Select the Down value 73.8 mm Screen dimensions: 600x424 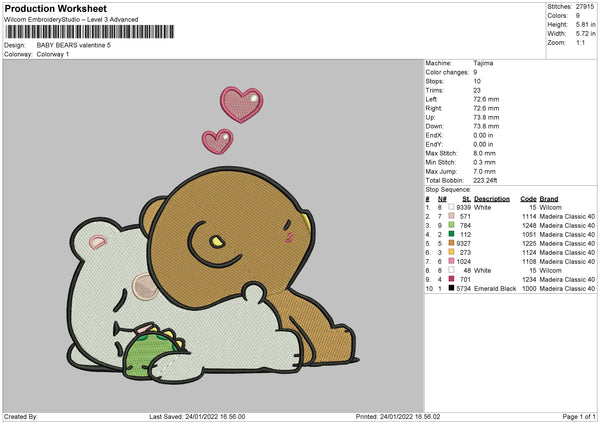tap(486, 126)
